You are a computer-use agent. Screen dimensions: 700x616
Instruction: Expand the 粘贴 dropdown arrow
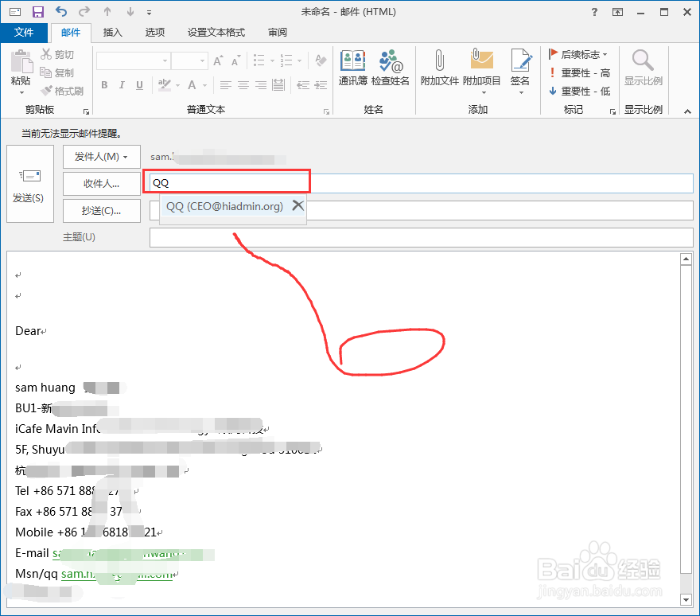[21, 93]
